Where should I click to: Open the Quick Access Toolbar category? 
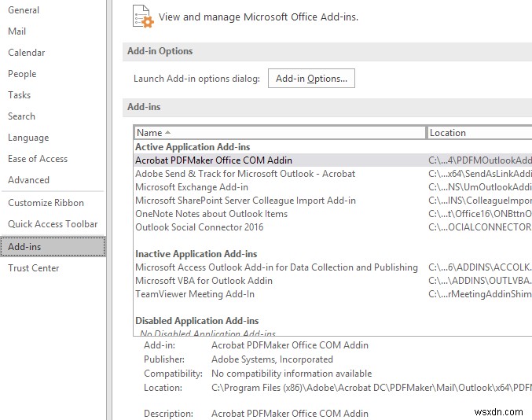point(53,224)
